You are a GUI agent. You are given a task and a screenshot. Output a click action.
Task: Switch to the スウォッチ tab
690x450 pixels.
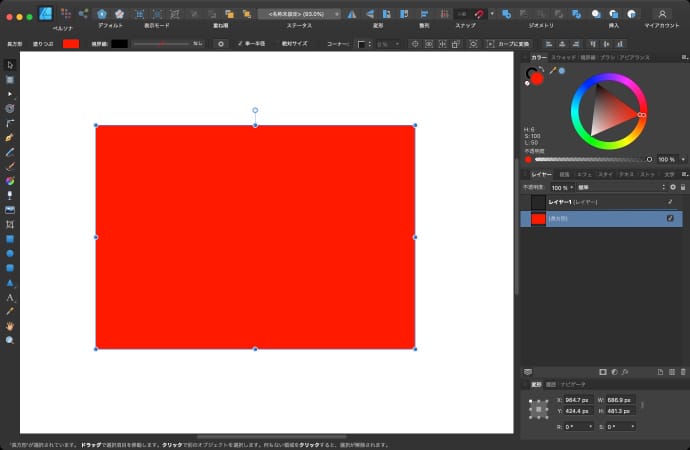coord(564,58)
